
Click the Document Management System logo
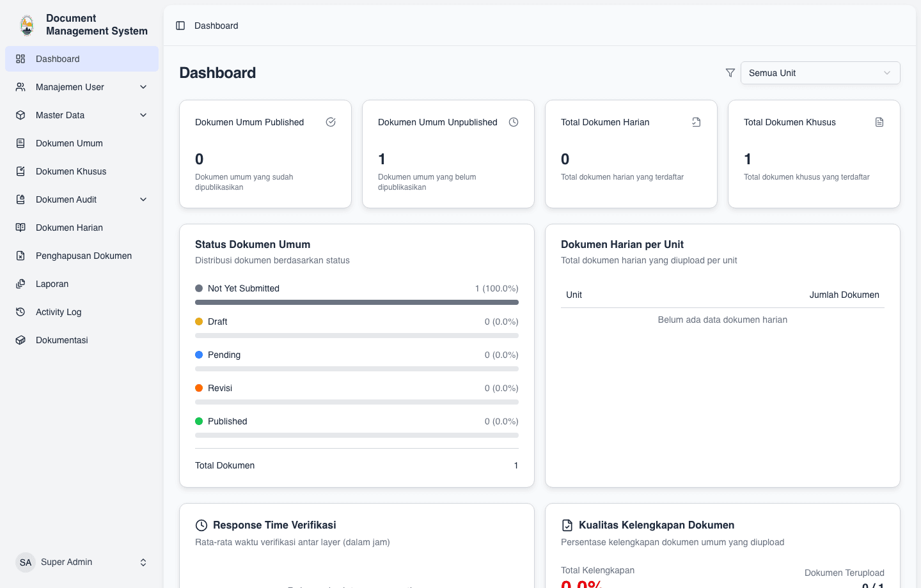(27, 25)
